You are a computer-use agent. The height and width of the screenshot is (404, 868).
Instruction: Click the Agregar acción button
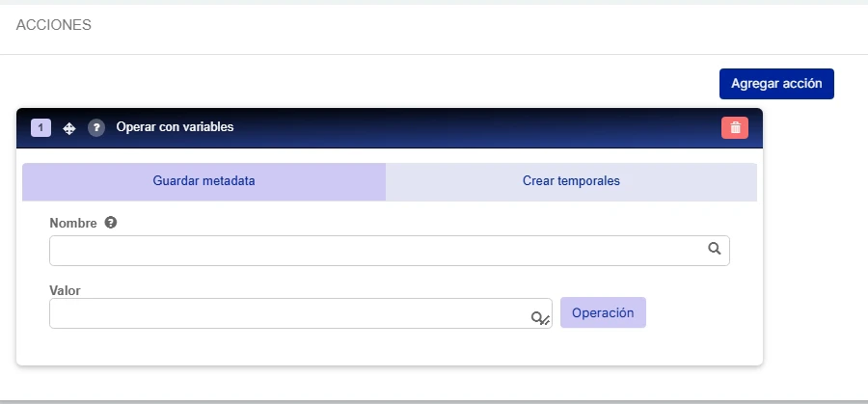(x=776, y=84)
